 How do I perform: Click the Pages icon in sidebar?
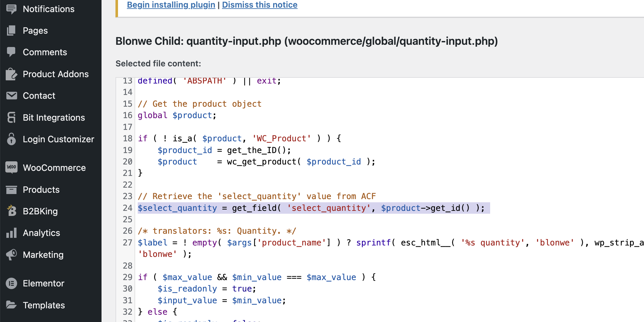tap(11, 30)
